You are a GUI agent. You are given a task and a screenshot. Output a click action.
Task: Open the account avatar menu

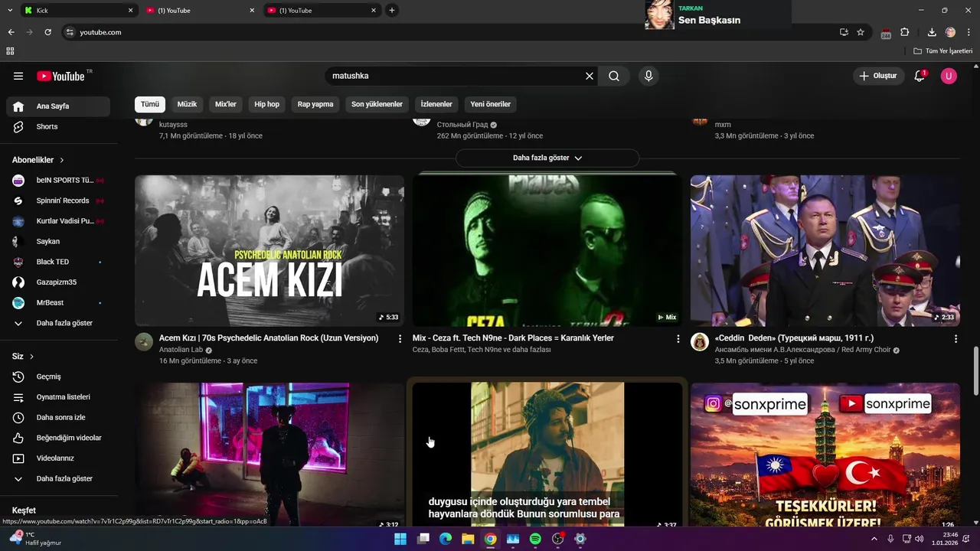949,76
